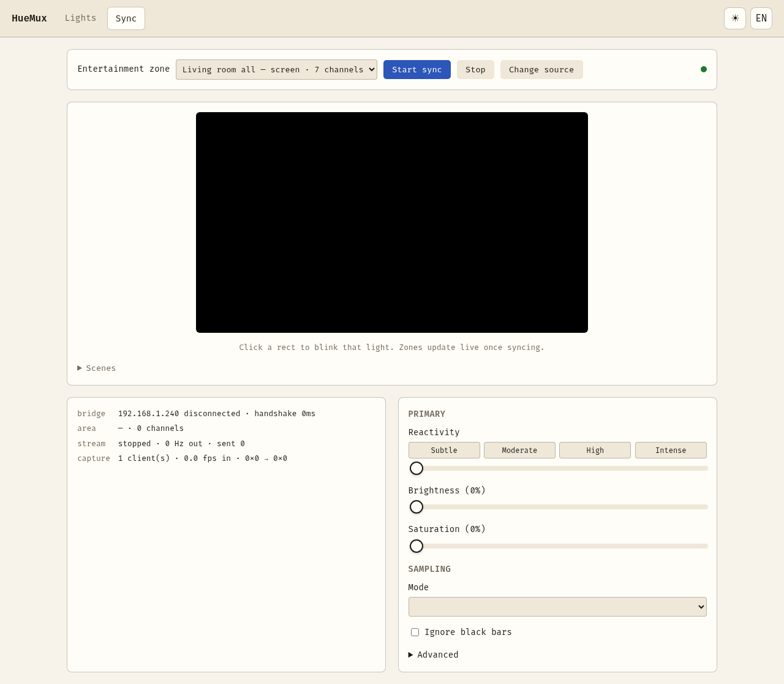Open the EN language selector
The height and width of the screenshot is (684, 784).
click(761, 18)
